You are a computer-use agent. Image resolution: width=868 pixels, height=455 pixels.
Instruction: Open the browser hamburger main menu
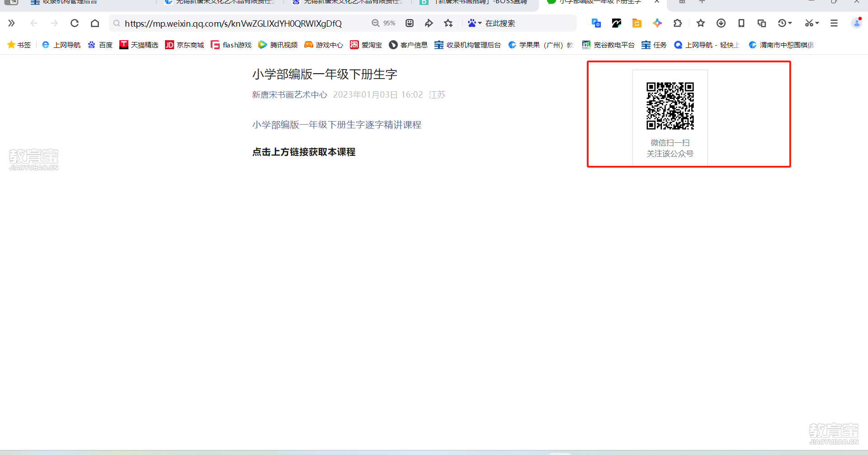pyautogui.click(x=834, y=23)
